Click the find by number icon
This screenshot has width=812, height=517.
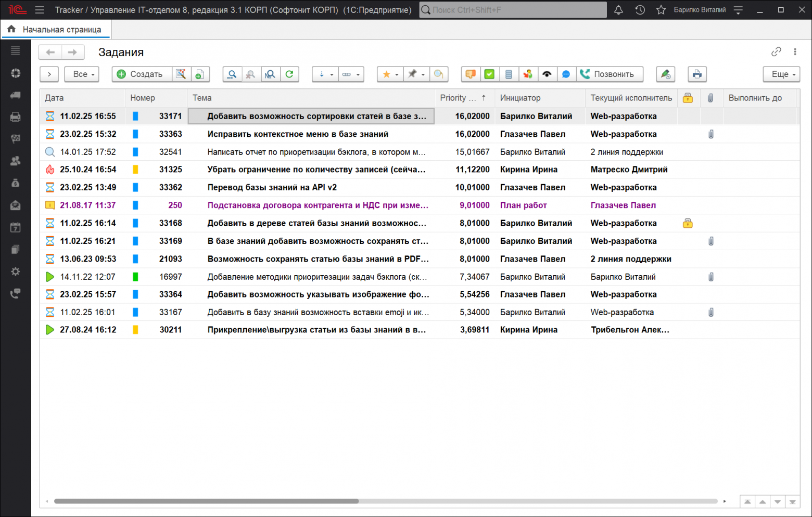[270, 74]
